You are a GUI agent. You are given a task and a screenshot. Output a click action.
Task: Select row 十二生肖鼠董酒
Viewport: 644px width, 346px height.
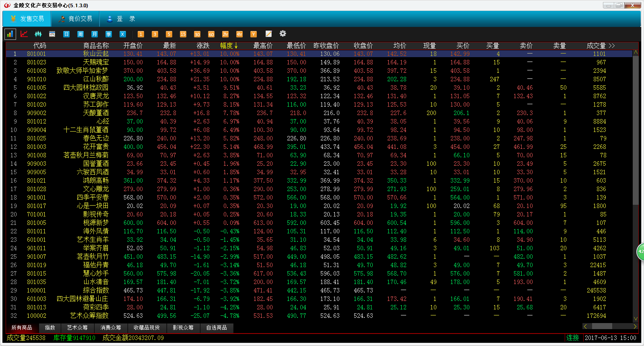point(319,130)
